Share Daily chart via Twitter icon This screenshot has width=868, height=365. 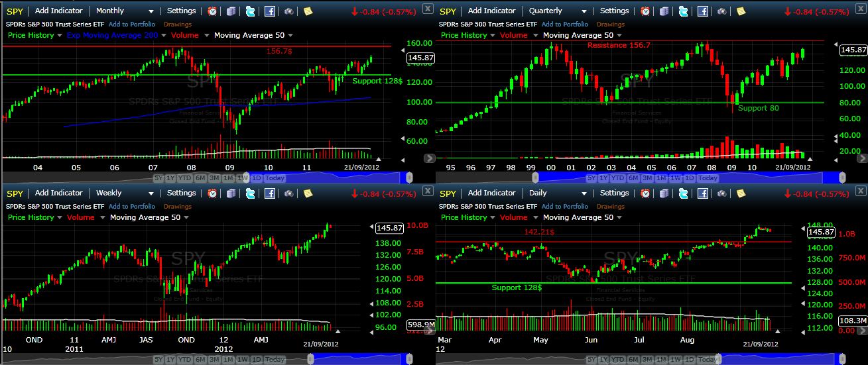[683, 193]
